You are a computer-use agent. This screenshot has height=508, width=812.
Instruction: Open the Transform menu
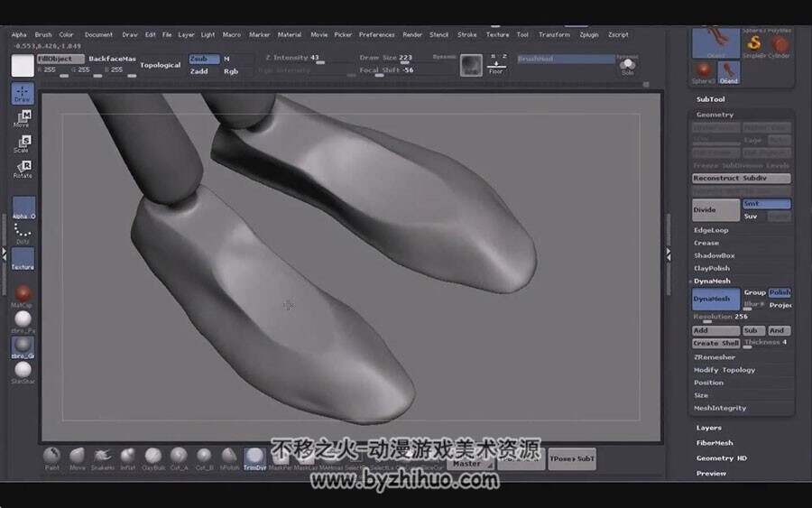point(554,34)
